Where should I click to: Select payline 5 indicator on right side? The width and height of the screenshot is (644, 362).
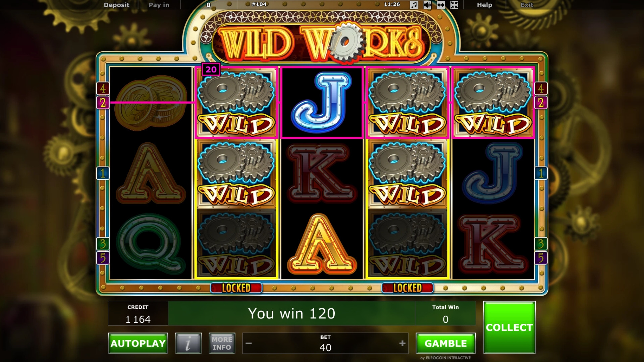(541, 258)
